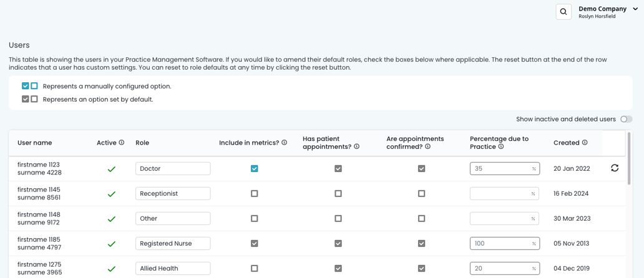Screen dimensions: 644x278
Task: Click info icon beside Are appointments confirmed
Action: [x=428, y=146]
